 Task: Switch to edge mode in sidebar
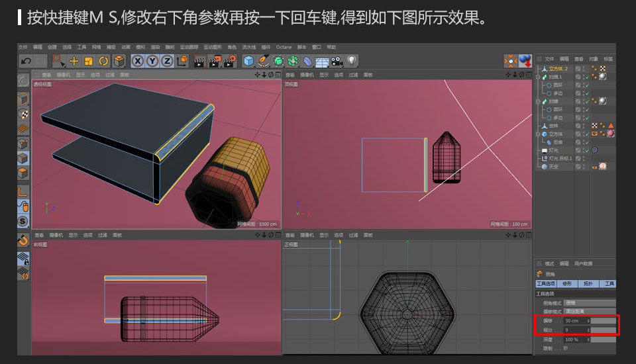(x=23, y=158)
